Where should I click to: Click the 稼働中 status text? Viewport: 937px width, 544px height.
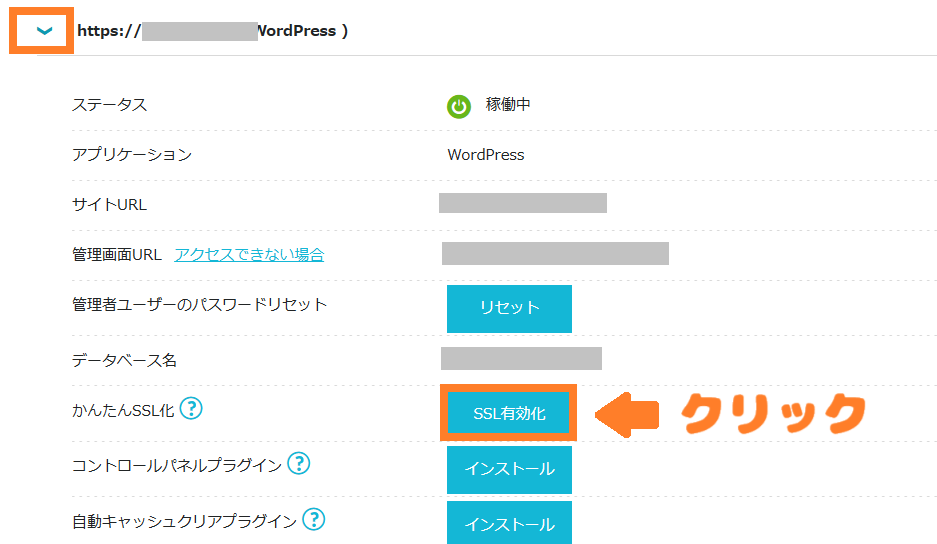click(x=508, y=105)
